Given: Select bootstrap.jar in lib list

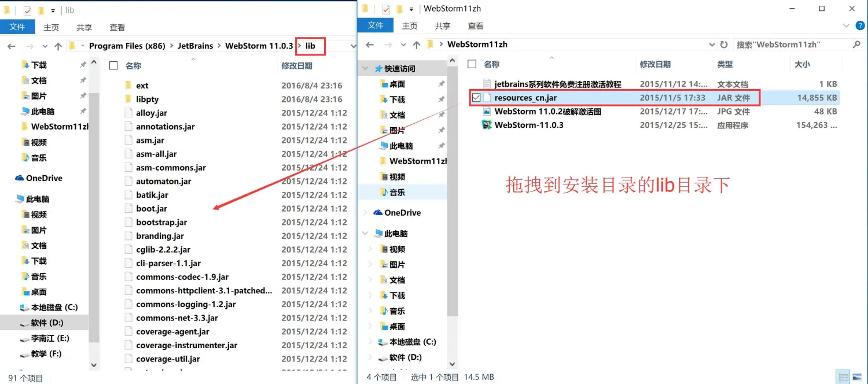Looking at the screenshot, I should (x=161, y=223).
